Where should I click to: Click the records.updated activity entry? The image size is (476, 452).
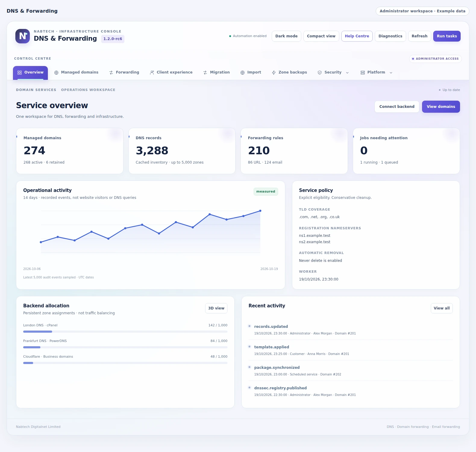[x=351, y=330]
